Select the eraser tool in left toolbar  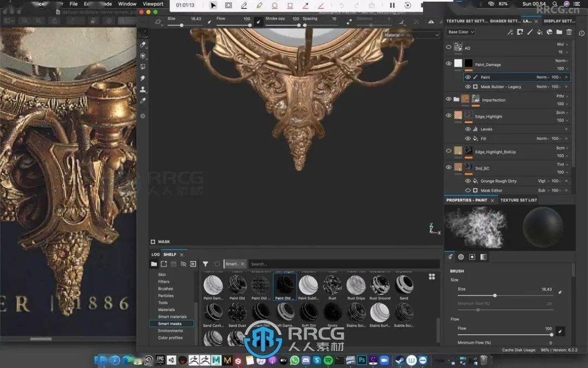(x=143, y=45)
